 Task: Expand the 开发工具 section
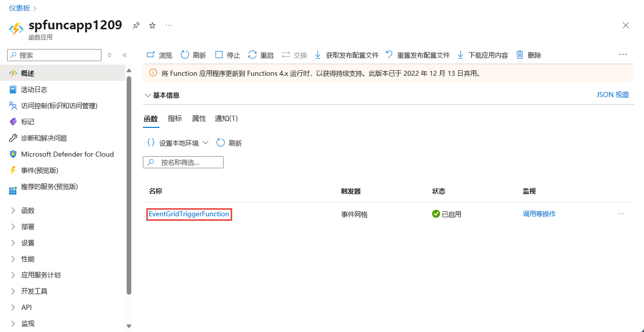pyautogui.click(x=13, y=292)
